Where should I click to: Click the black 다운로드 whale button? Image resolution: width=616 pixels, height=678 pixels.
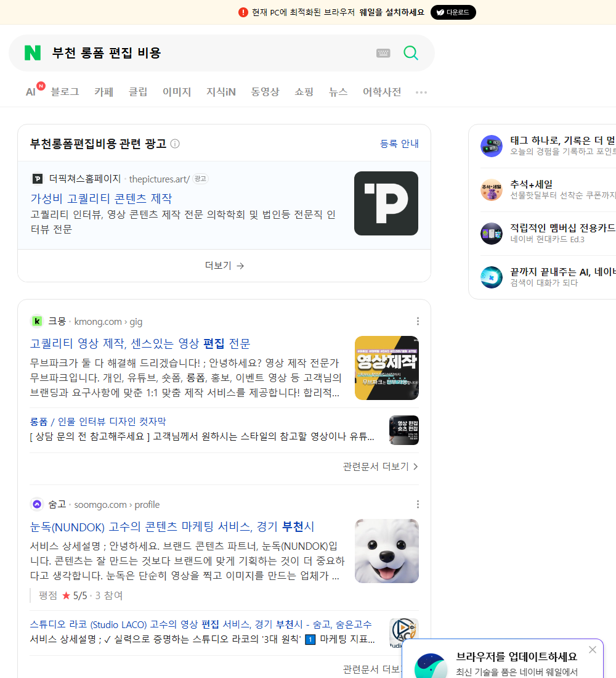[x=453, y=12]
